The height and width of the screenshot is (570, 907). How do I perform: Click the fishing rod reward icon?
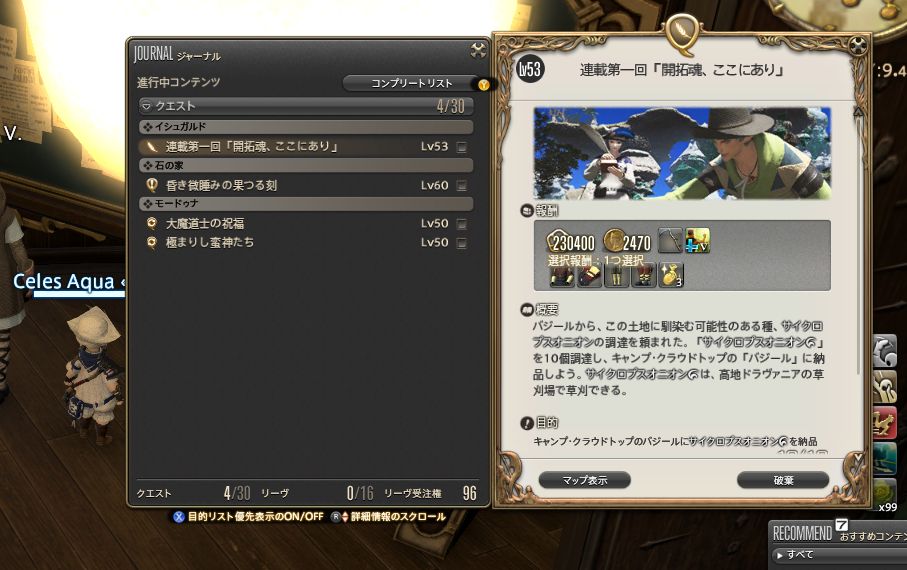670,240
